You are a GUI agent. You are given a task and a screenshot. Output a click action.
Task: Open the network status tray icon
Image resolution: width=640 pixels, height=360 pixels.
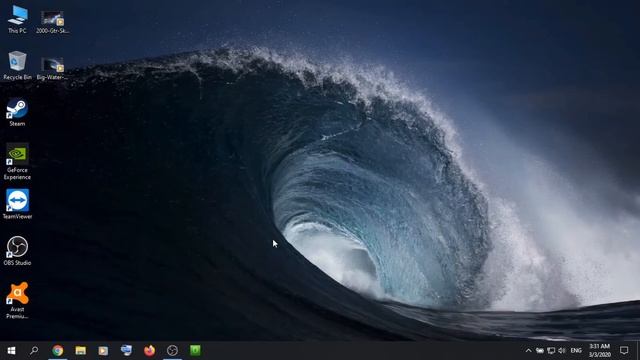[x=551, y=351]
